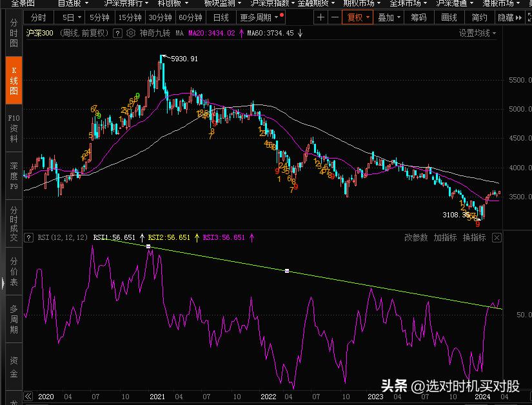This screenshot has height=405, width=532.
Task: Click the 5930.91 peak price label
Action: [x=184, y=59]
